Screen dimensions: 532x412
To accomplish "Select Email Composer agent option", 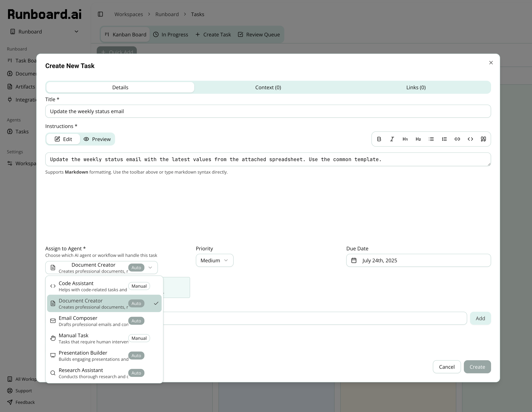I will click(104, 321).
